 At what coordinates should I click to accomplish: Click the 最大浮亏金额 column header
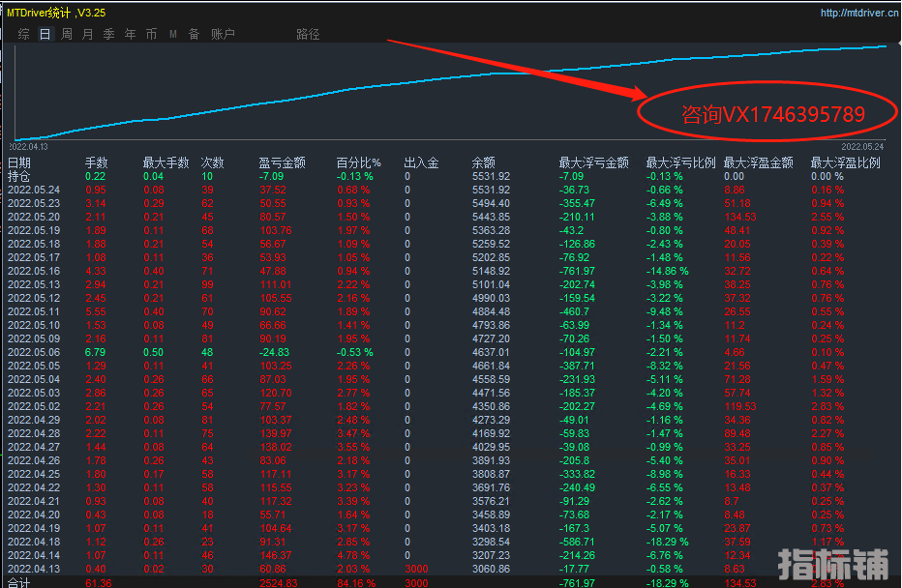click(x=593, y=163)
